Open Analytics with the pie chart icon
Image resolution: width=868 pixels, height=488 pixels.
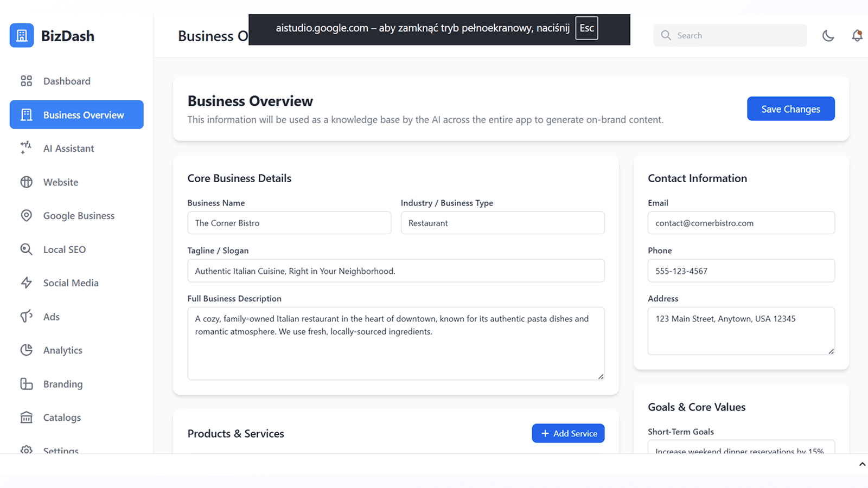tap(26, 350)
